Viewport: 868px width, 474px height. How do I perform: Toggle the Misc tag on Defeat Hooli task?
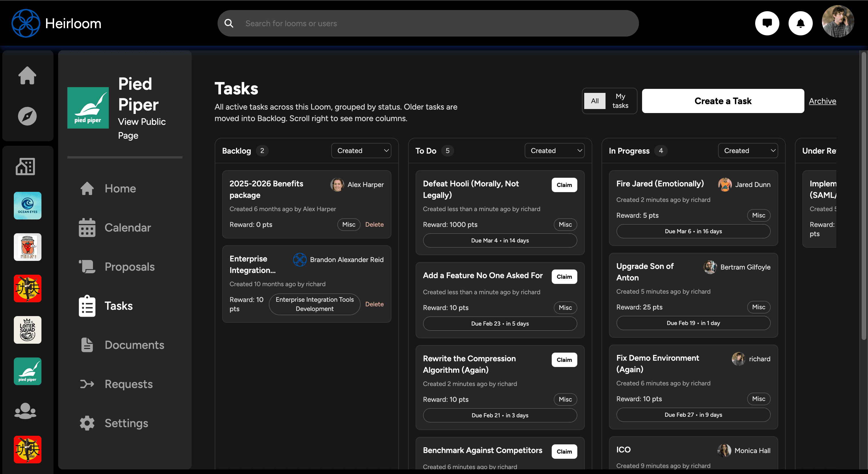565,225
